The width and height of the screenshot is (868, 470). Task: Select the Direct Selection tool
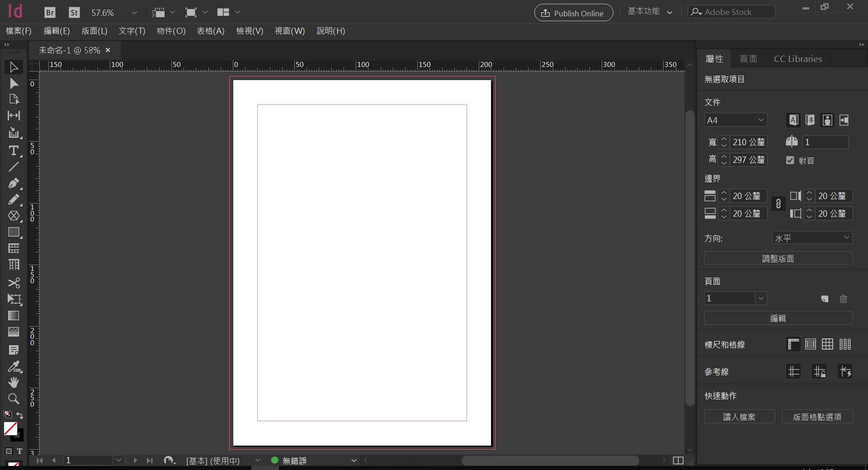(x=14, y=83)
